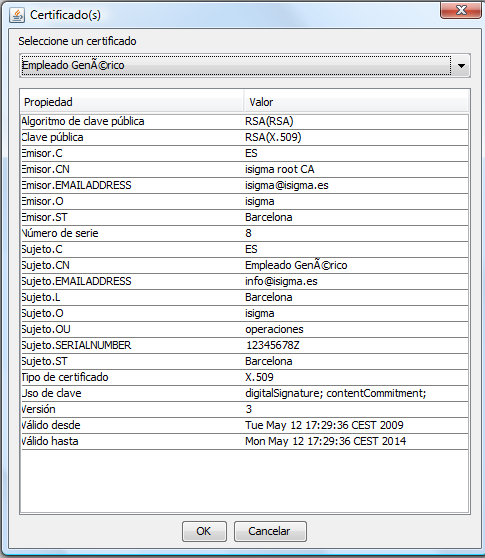Click the Java icon in title bar
485x558 pixels.
(x=17, y=15)
